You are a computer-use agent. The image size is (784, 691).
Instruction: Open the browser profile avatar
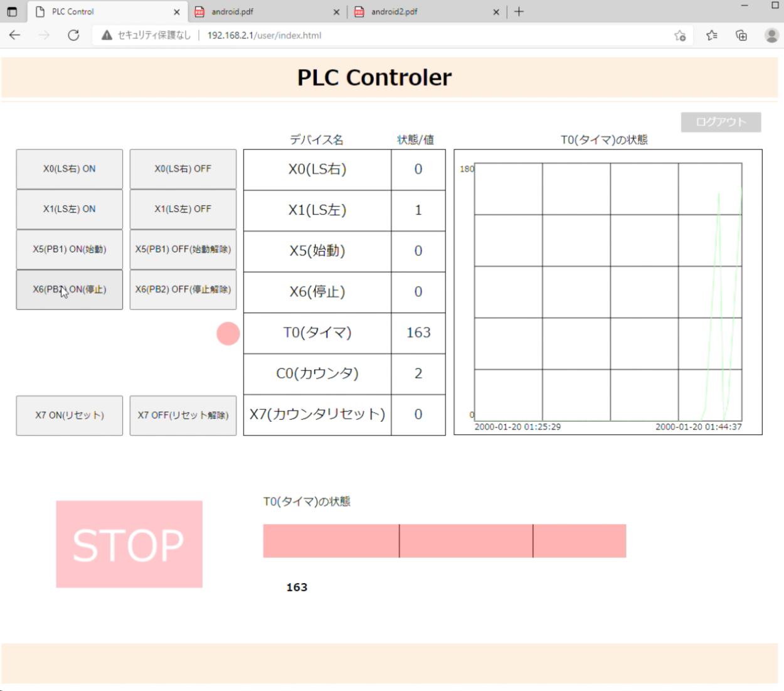771,35
